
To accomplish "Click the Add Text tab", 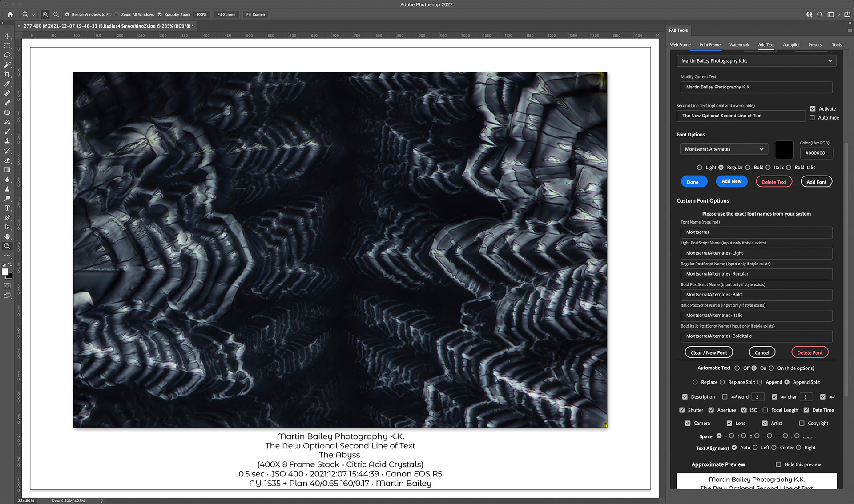I will click(766, 44).
